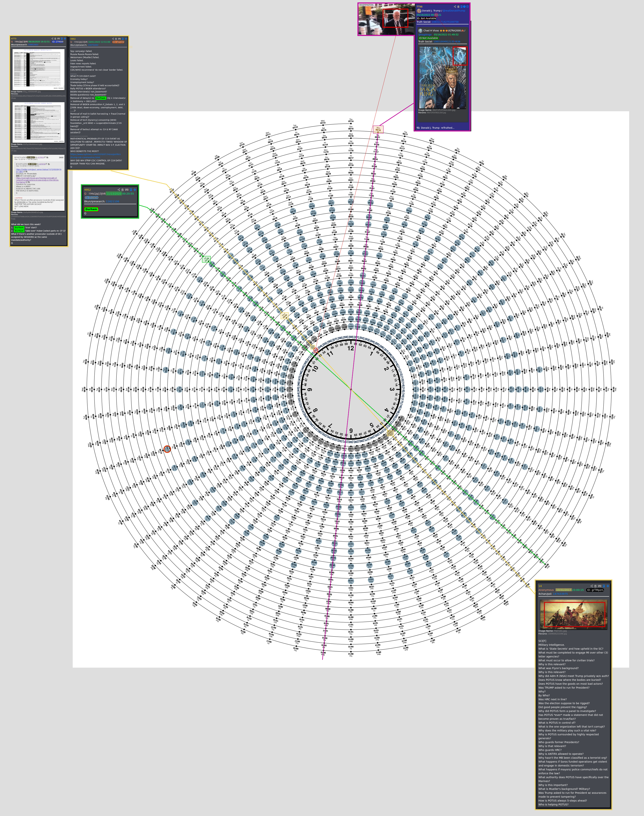This screenshot has width=644, height=816.
Task: Click share icon on post 4773 card
Action: click(52, 38)
